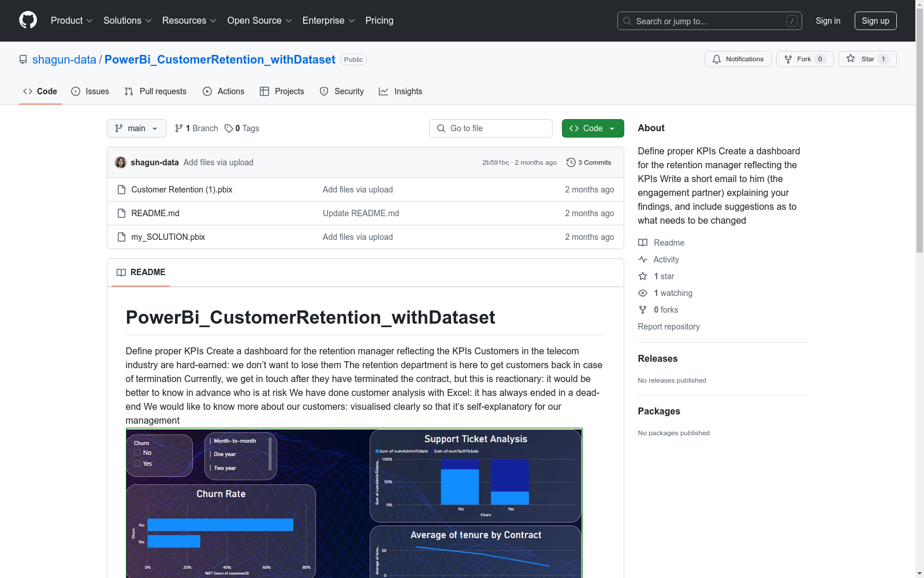
Task: Click the Notifications bell icon
Action: click(x=717, y=59)
